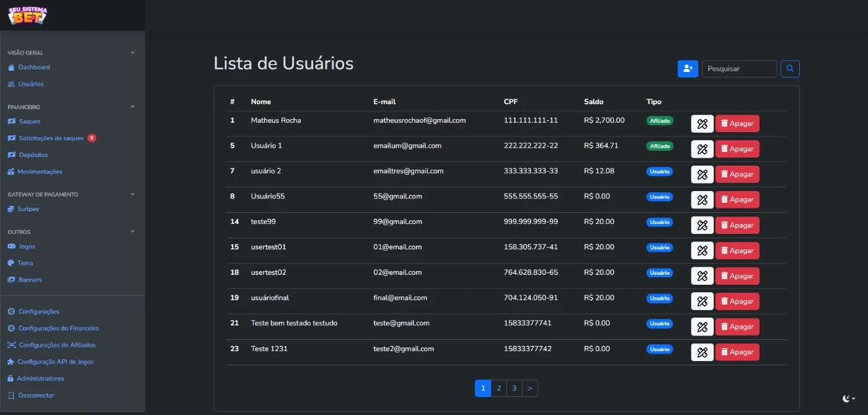The width and height of the screenshot is (868, 415).
Task: Open Configurações do Financeiro menu item
Action: pyautogui.click(x=53, y=328)
